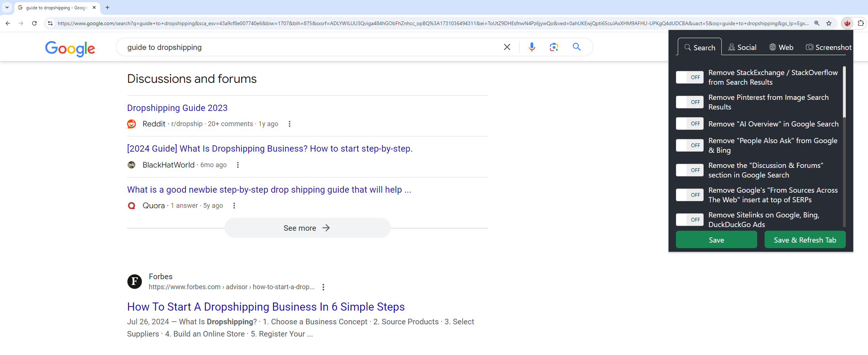Reload the page
The width and height of the screenshot is (868, 355).
(x=34, y=23)
